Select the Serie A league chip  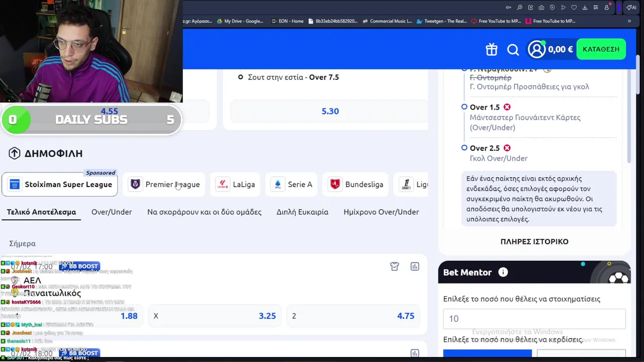(x=292, y=185)
